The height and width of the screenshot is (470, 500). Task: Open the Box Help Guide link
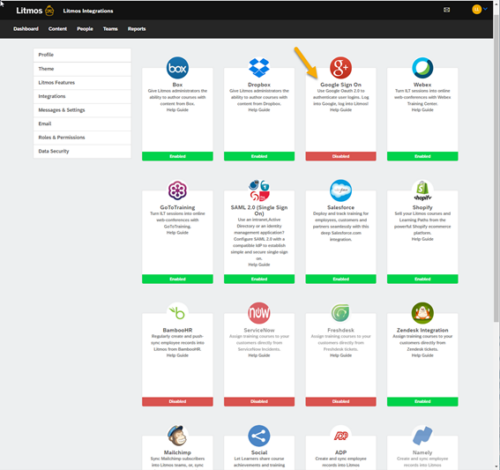click(177, 110)
